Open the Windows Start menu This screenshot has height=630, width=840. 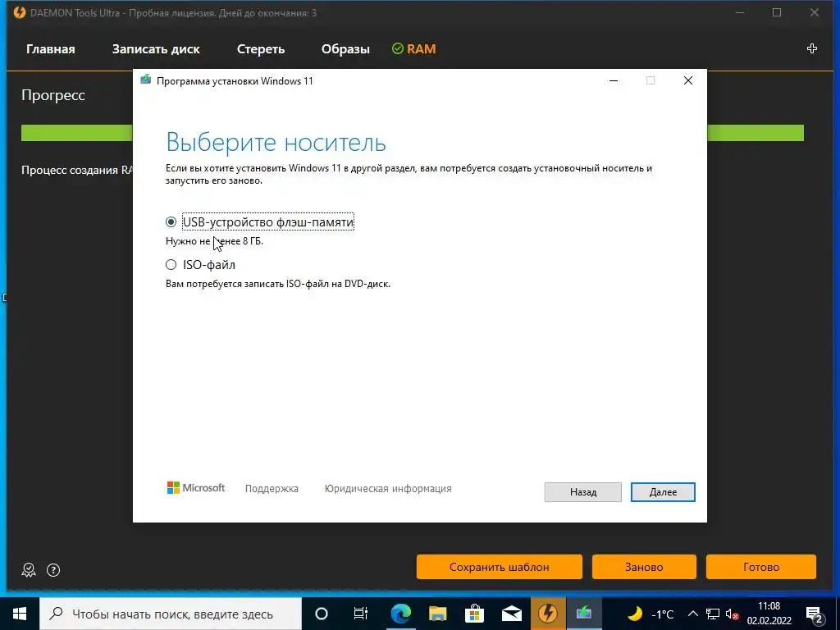pyautogui.click(x=20, y=614)
